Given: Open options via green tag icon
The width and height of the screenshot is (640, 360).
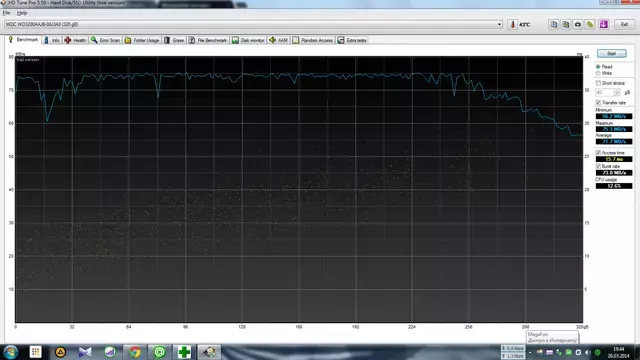Looking at the screenshot, I should pos(590,24).
